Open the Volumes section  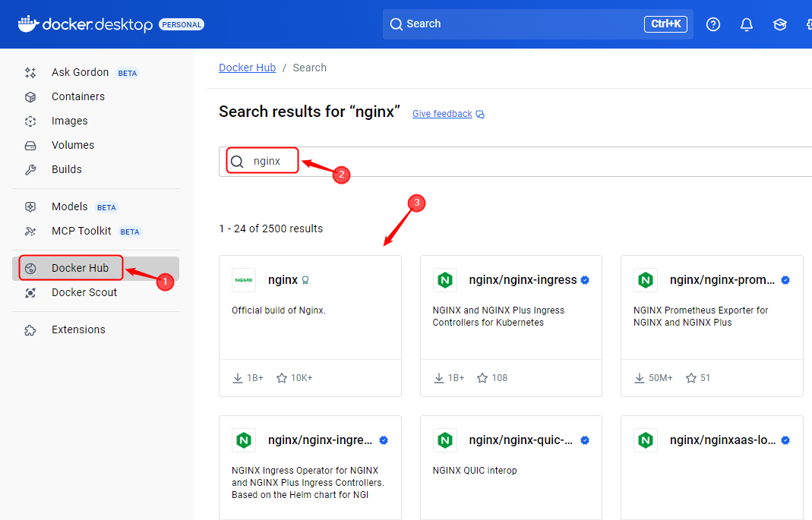(73, 145)
